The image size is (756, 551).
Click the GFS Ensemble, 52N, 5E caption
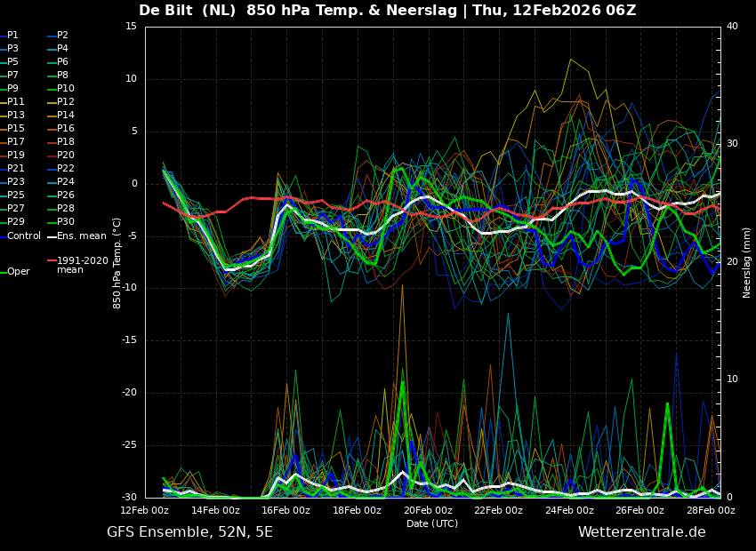(x=189, y=532)
